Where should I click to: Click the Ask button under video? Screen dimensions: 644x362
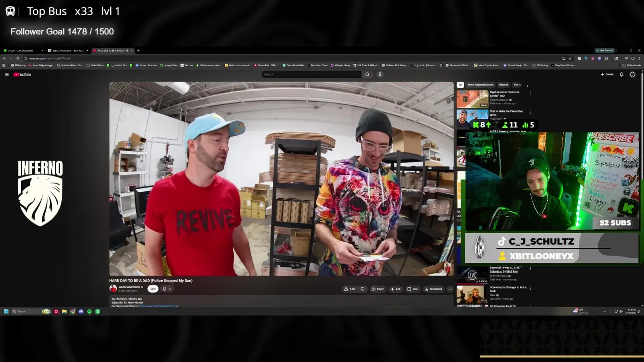[395, 289]
